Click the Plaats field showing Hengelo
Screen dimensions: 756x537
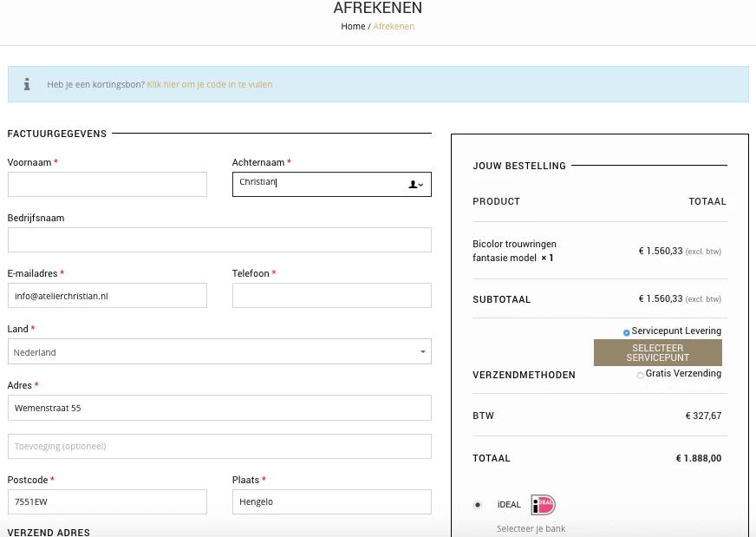[332, 501]
